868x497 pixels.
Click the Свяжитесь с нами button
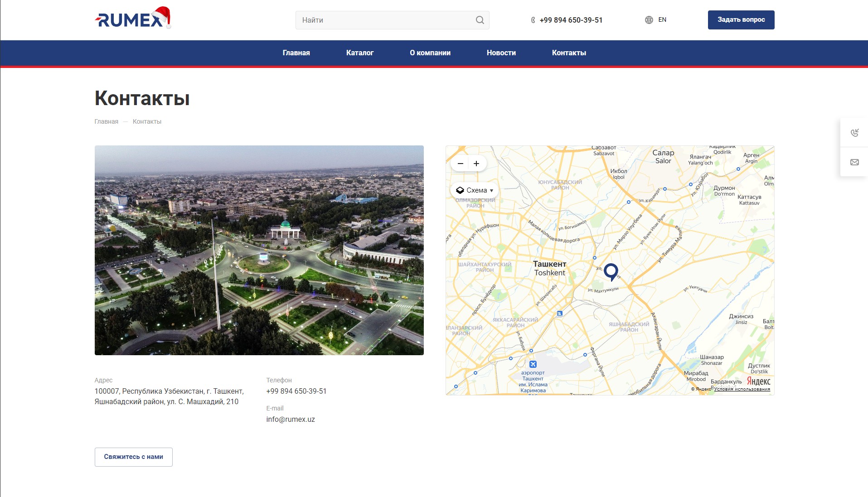point(134,457)
